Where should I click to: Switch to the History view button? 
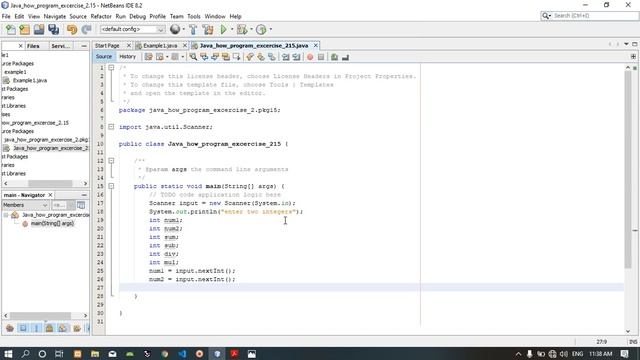tap(127, 57)
